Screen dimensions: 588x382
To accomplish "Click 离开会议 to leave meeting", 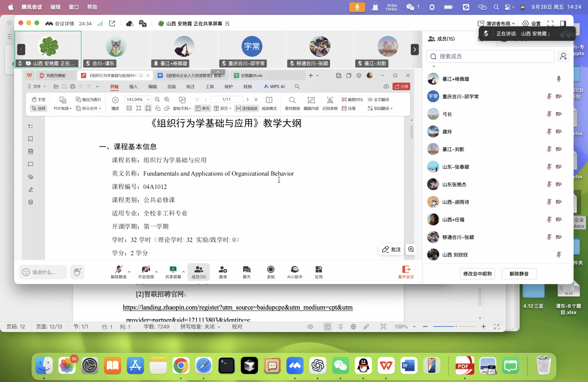I will coord(406,272).
